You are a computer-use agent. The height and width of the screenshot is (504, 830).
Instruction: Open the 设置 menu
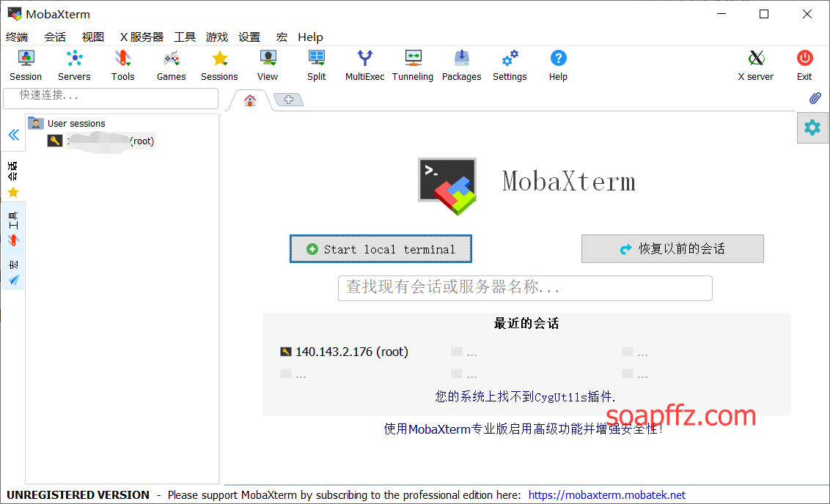249,37
